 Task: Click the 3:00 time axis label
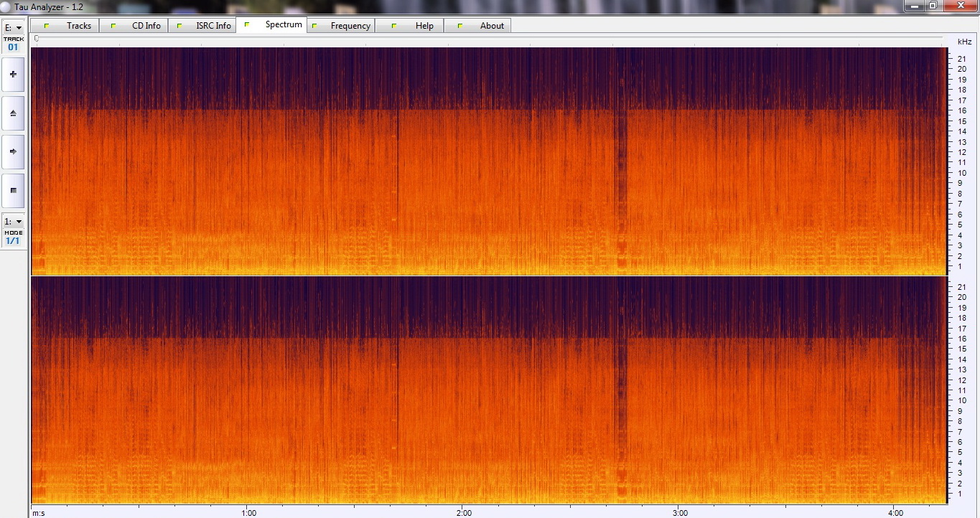[680, 513]
